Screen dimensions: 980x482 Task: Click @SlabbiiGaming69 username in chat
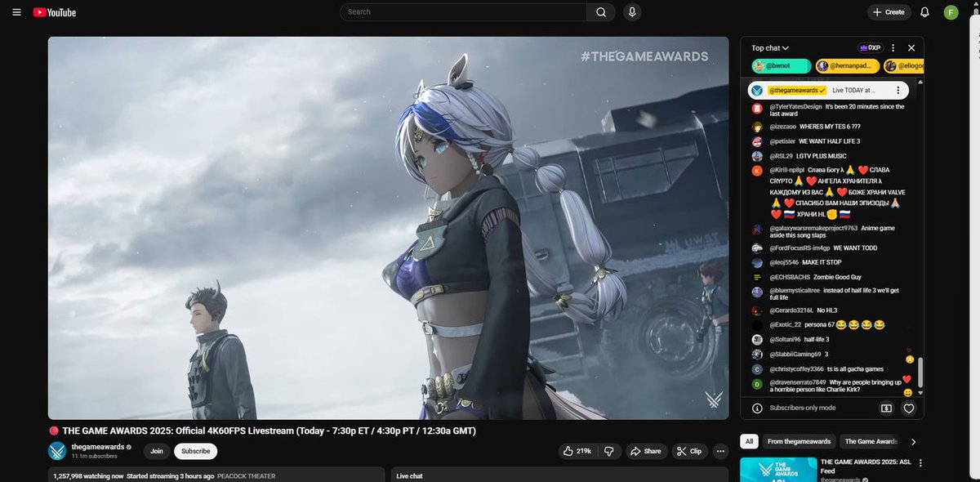pyautogui.click(x=795, y=354)
